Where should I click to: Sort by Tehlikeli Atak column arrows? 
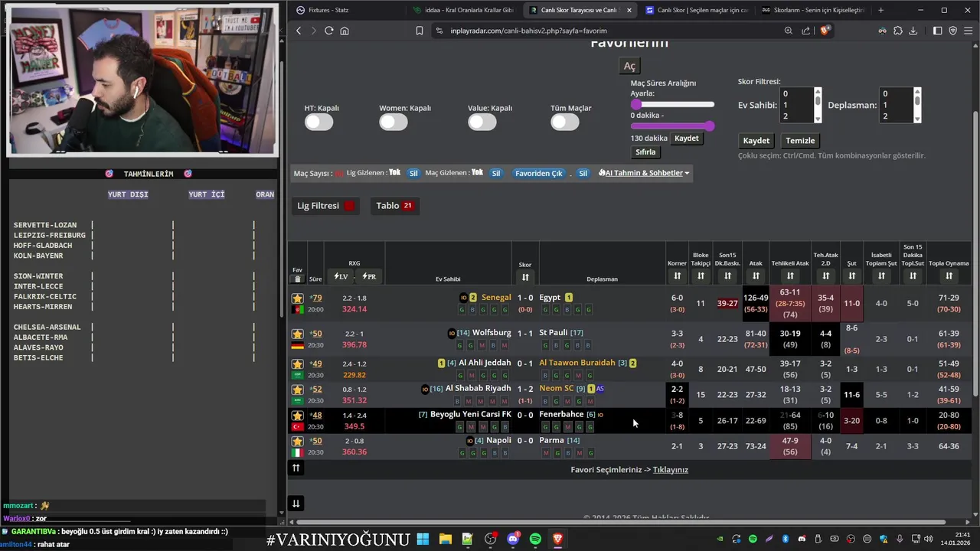[790, 276]
